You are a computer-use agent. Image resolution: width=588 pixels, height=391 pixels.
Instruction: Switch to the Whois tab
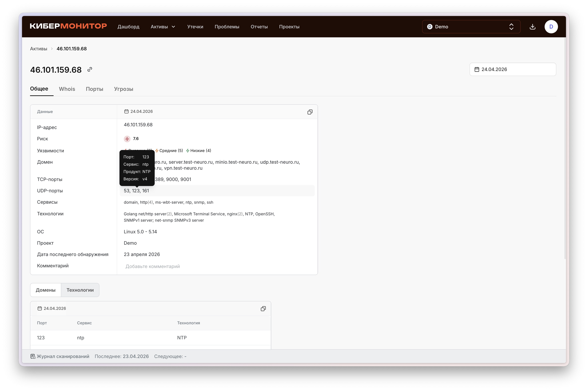[x=67, y=89]
